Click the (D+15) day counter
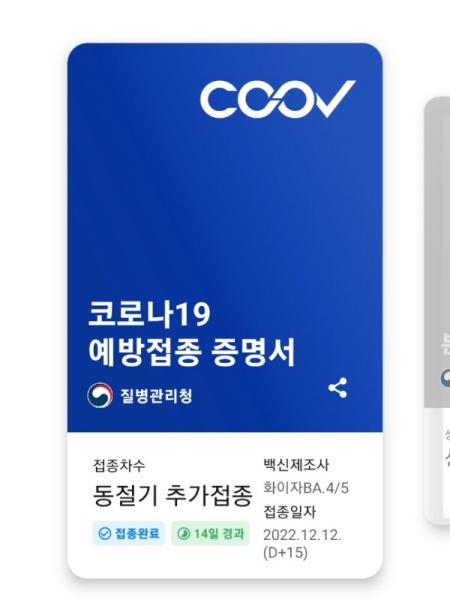Screen dimensions: 450x609 click(x=285, y=553)
